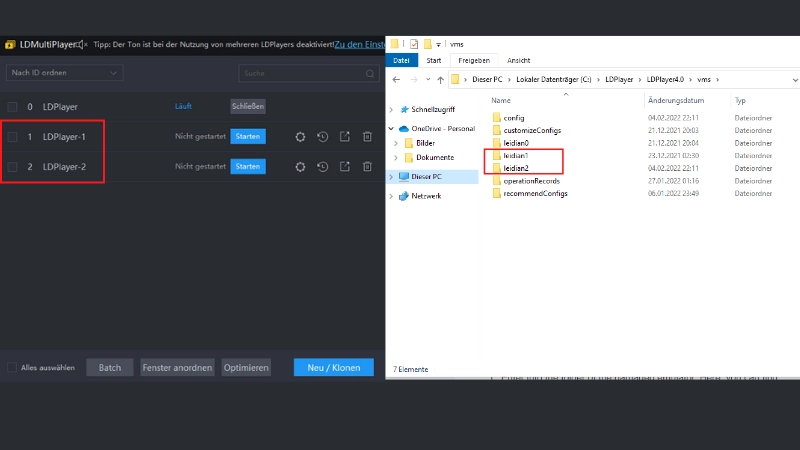
Task: Delete LDPlayer-2 with trash icon
Action: [367, 167]
